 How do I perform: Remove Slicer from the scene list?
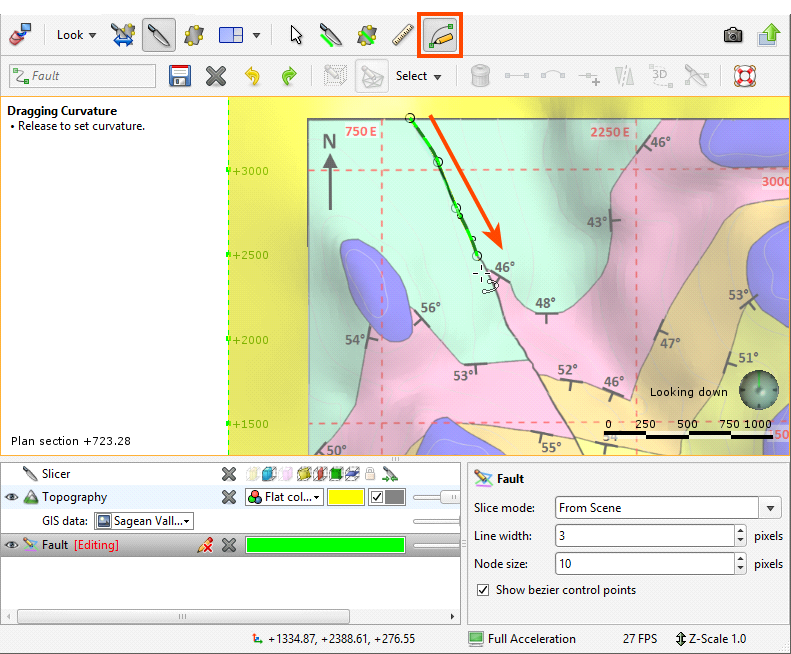tap(229, 474)
